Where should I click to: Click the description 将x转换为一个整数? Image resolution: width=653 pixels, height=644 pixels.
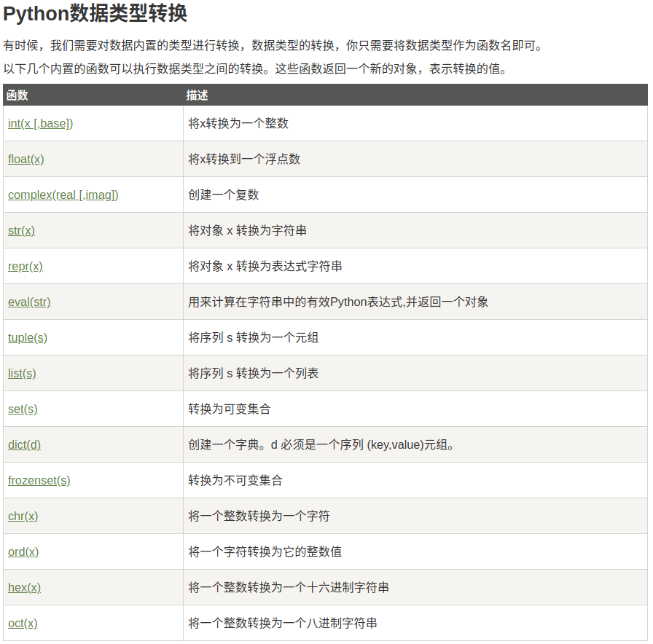238,123
